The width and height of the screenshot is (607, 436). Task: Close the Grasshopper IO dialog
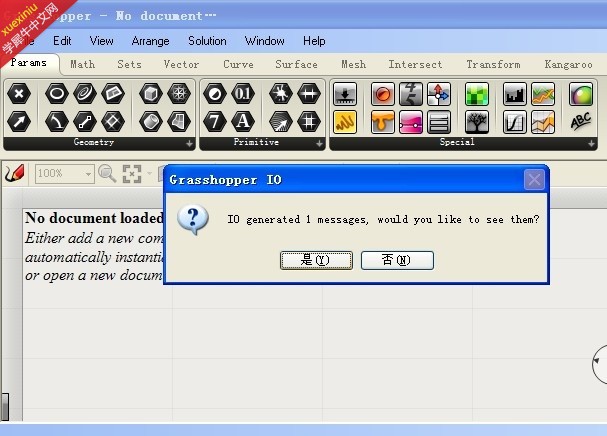tap(534, 180)
